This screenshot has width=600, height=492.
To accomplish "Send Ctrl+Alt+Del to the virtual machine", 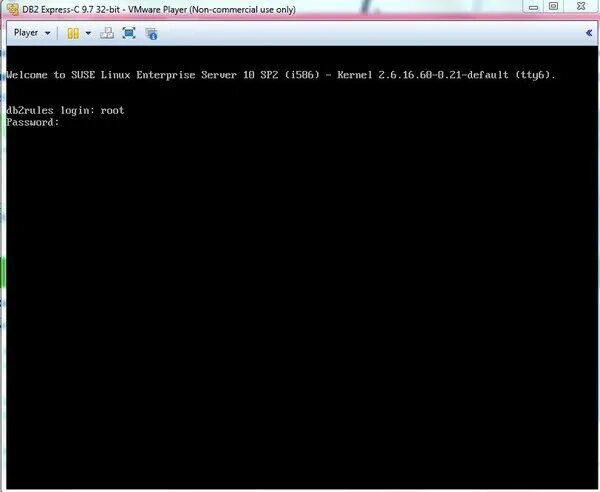I will click(107, 33).
